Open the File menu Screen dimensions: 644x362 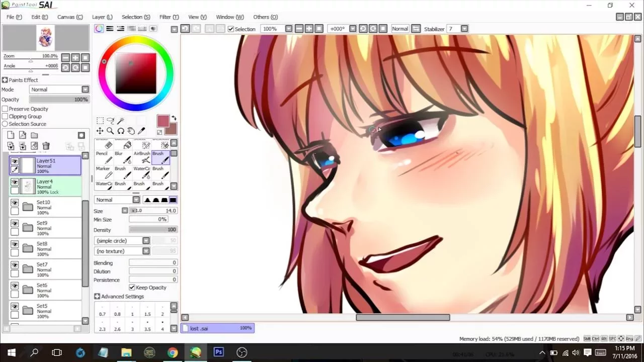coord(14,17)
